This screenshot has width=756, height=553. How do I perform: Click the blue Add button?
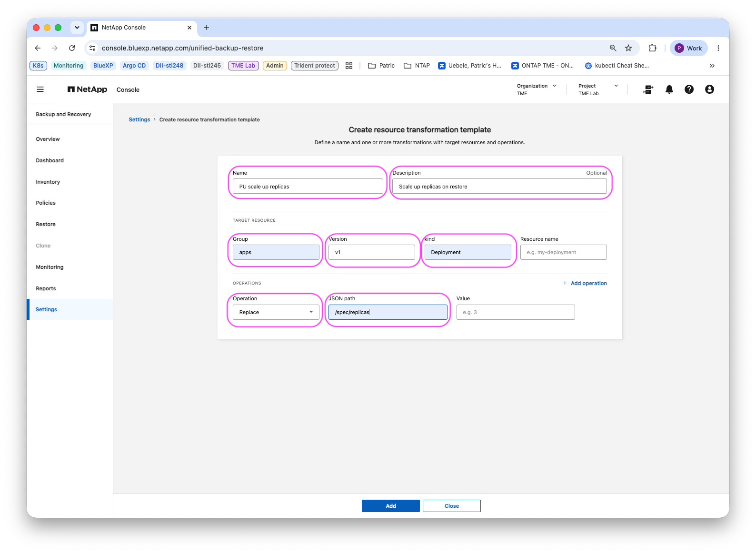(391, 506)
